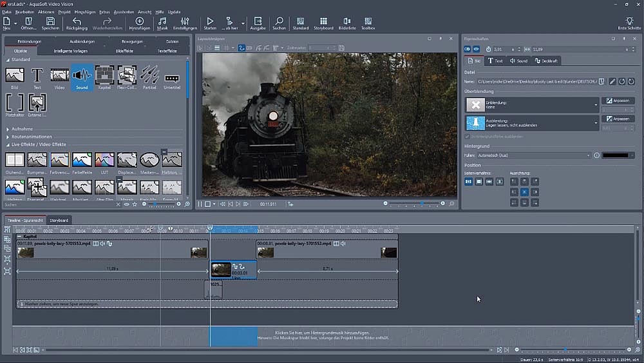
Task: Open the Einblendung dropdown
Action: tap(596, 104)
